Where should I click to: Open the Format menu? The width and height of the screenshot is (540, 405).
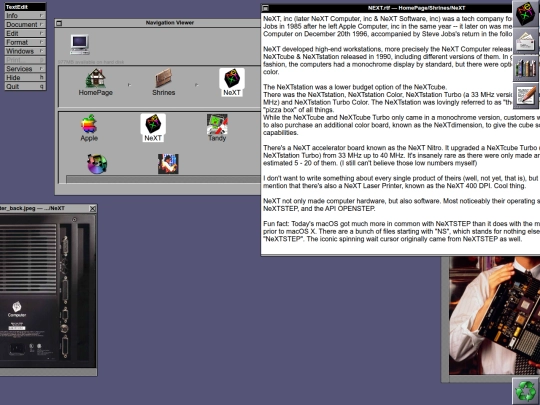tap(25, 42)
